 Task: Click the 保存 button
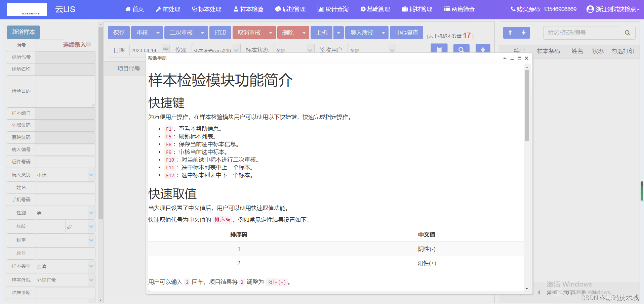coord(119,33)
